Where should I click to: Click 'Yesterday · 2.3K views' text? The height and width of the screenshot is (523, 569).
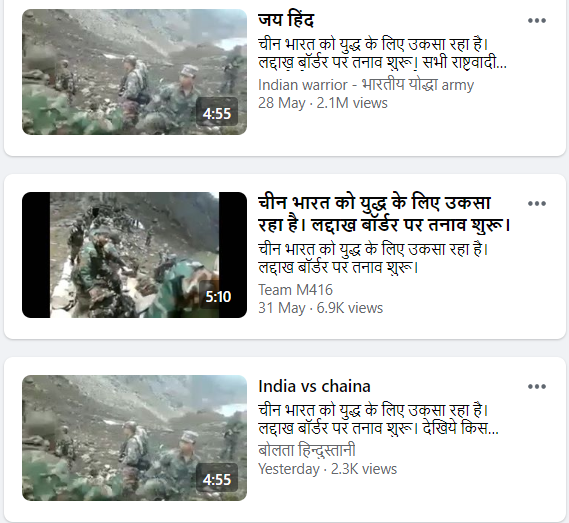pos(327,469)
